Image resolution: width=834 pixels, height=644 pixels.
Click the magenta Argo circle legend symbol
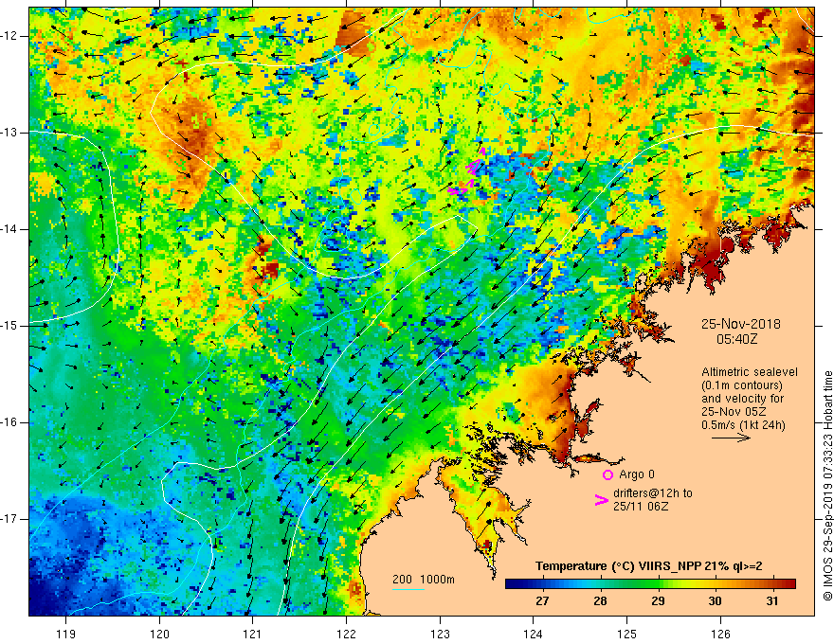(x=607, y=474)
